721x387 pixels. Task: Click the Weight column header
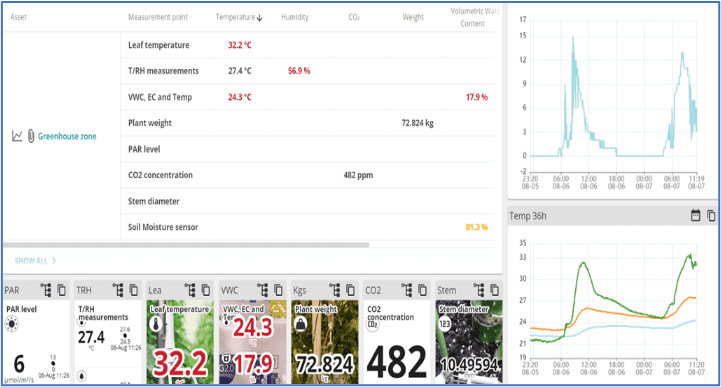click(413, 17)
